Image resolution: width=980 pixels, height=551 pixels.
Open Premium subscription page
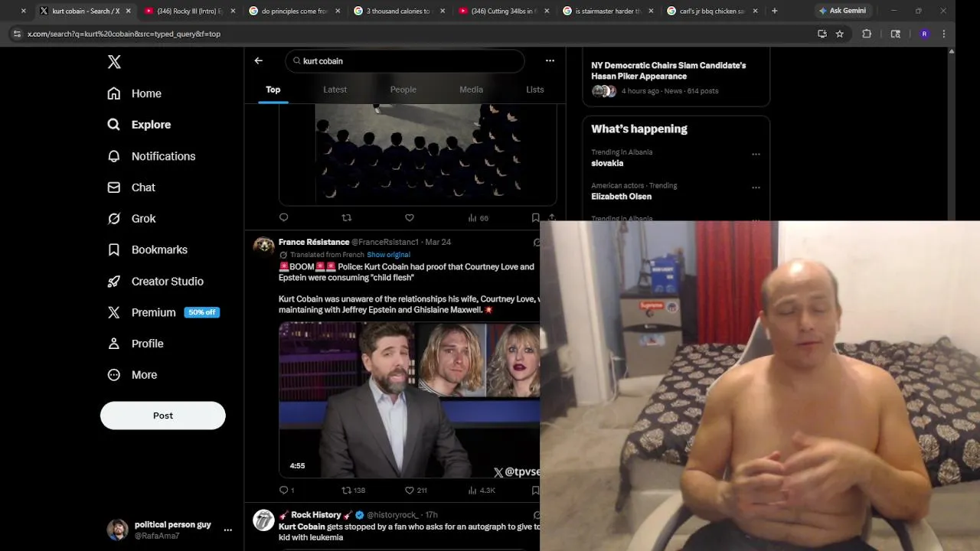(x=163, y=312)
